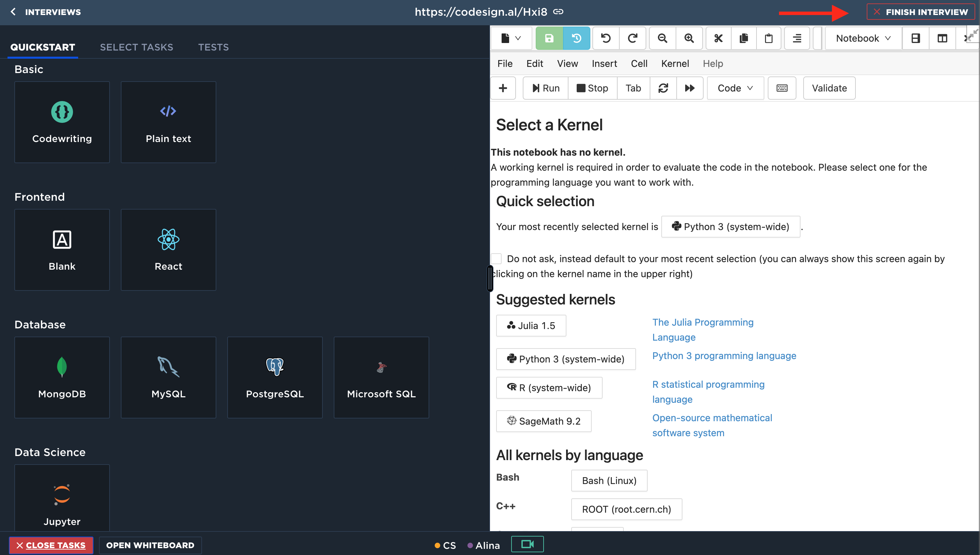The height and width of the screenshot is (555, 980).
Task: Split view vertically with the columns icon
Action: tap(942, 38)
